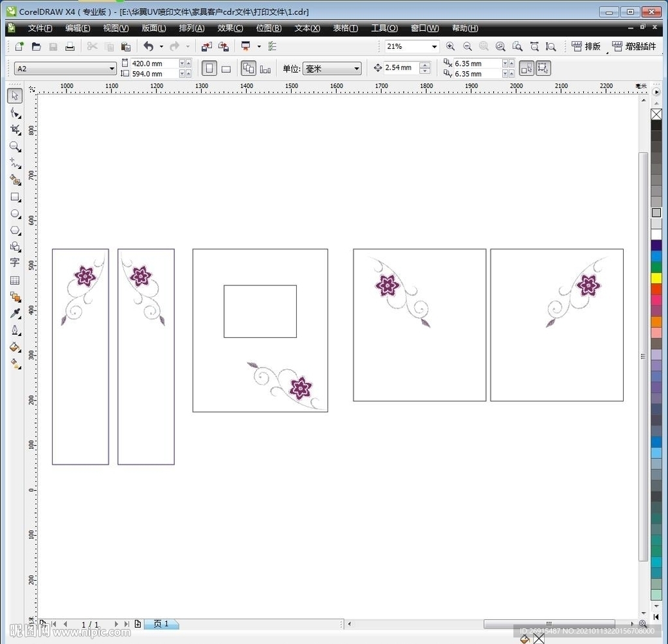Viewport: 668px width, 644px height.
Task: Open the 表格(T) menu
Action: coord(345,28)
